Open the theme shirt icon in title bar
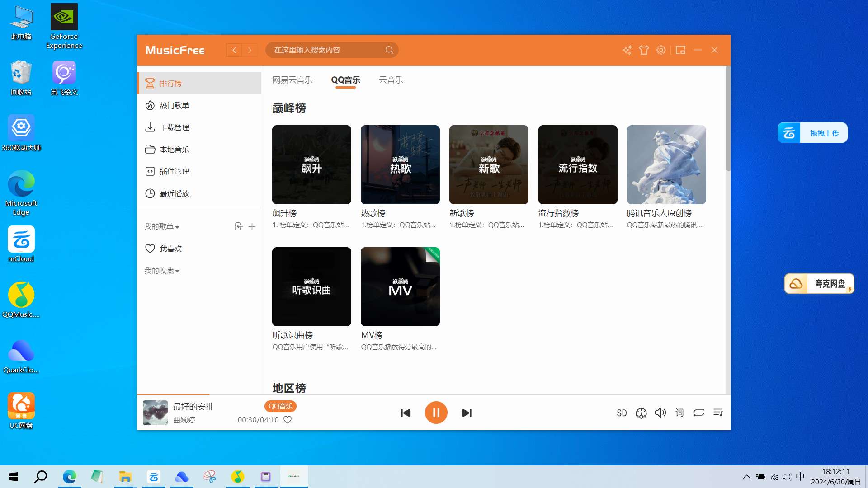The height and width of the screenshot is (488, 868). click(644, 50)
